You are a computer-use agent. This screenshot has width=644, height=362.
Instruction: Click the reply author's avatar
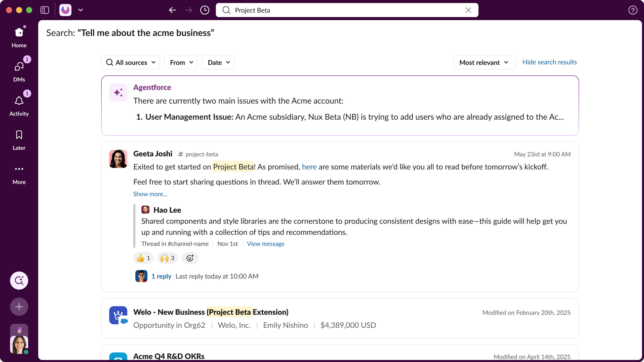tap(141, 276)
